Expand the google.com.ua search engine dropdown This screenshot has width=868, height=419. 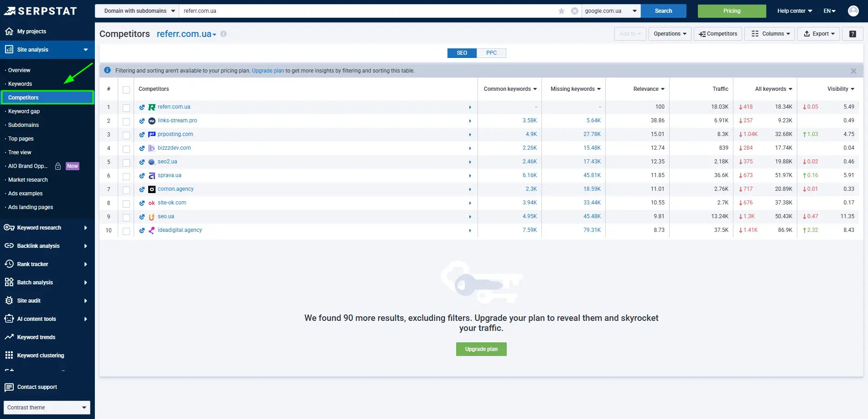point(610,11)
